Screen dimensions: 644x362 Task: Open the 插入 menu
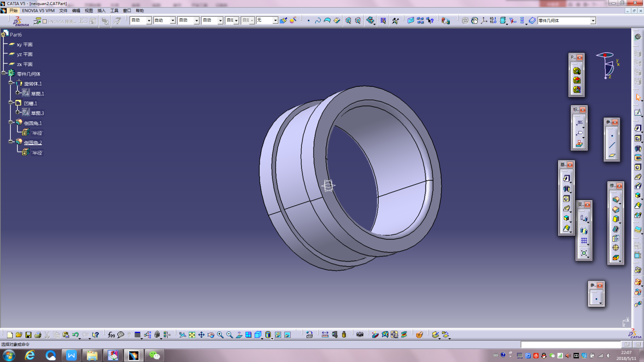[102, 11]
